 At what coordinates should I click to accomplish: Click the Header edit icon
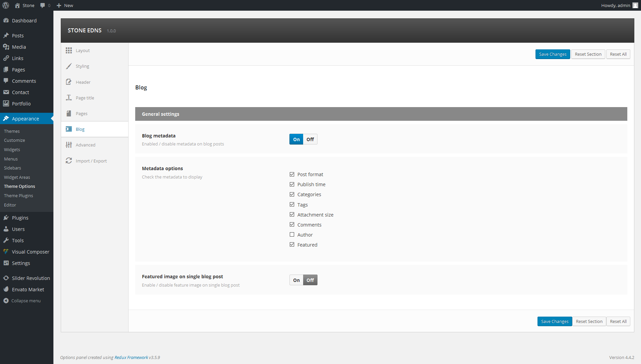[69, 82]
